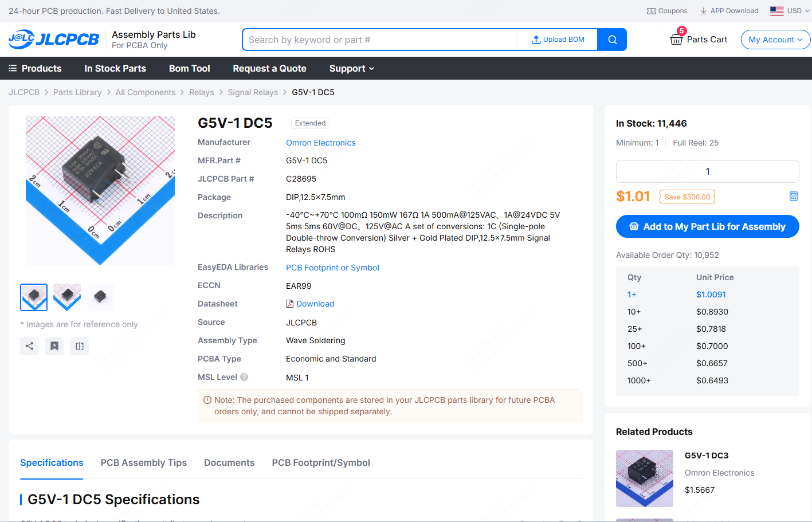This screenshot has width=812, height=522.
Task: Click the MSL Level help question icon
Action: coord(244,377)
